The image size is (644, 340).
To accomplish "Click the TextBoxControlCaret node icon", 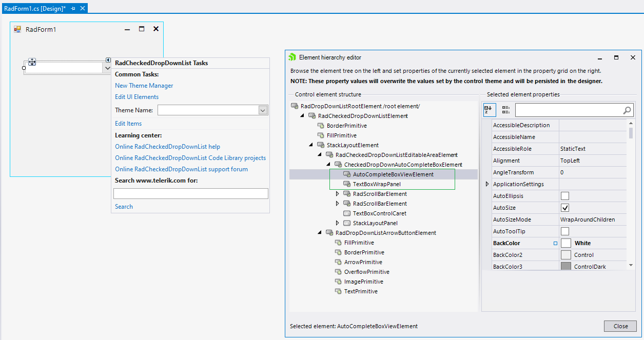I will [x=347, y=213].
